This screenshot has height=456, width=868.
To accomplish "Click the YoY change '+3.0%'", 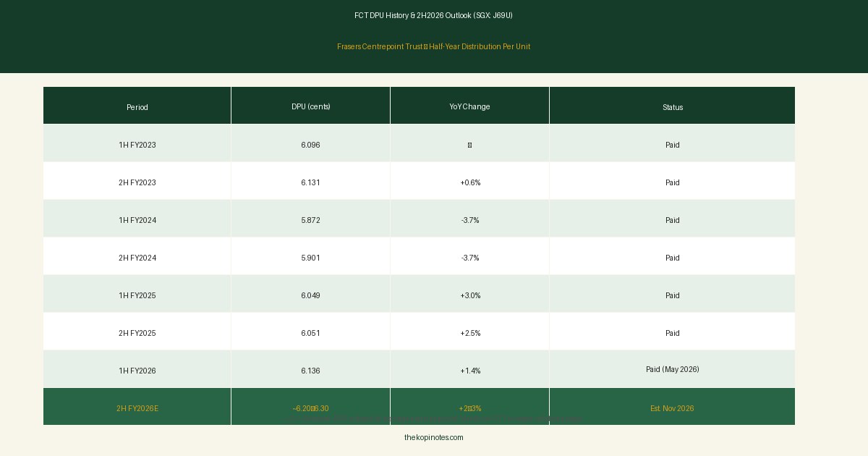I will (470, 295).
